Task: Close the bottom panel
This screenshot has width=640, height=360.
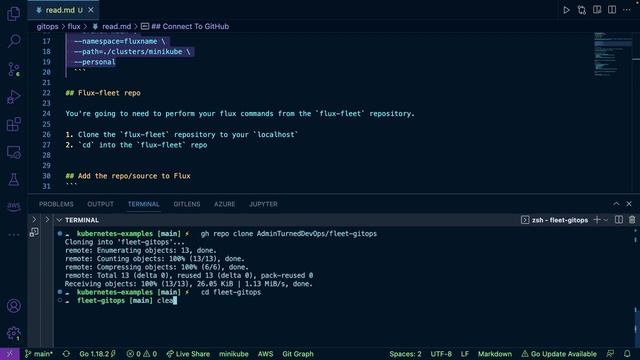Action: 629,204
